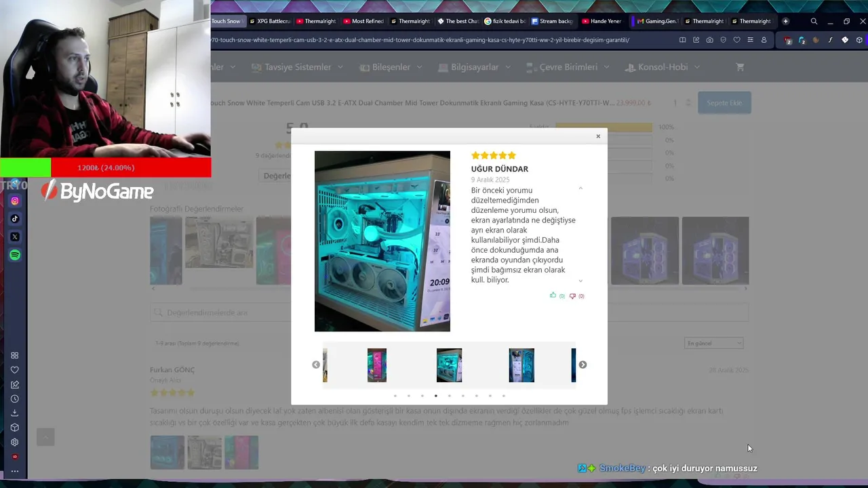Close the review photo popup
Viewport: 868px width, 488px height.
click(598, 136)
